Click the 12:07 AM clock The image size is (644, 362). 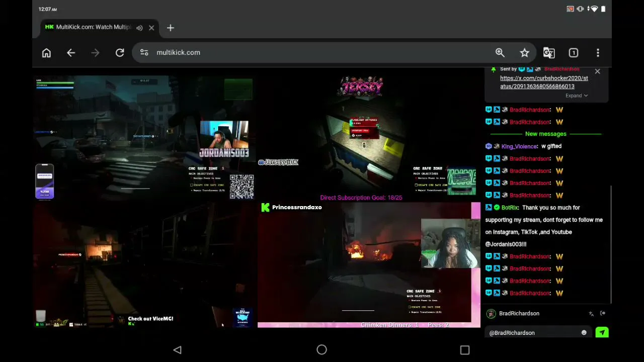(x=47, y=9)
